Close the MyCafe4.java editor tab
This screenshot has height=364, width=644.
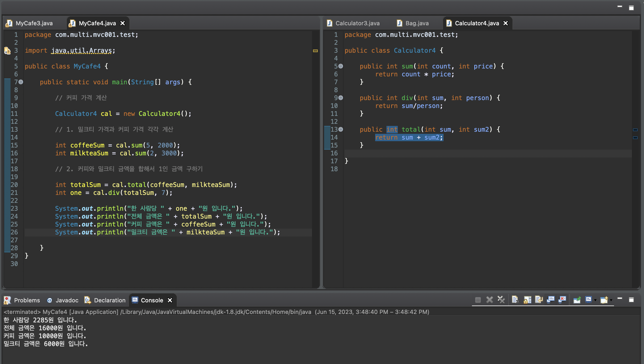coord(123,23)
